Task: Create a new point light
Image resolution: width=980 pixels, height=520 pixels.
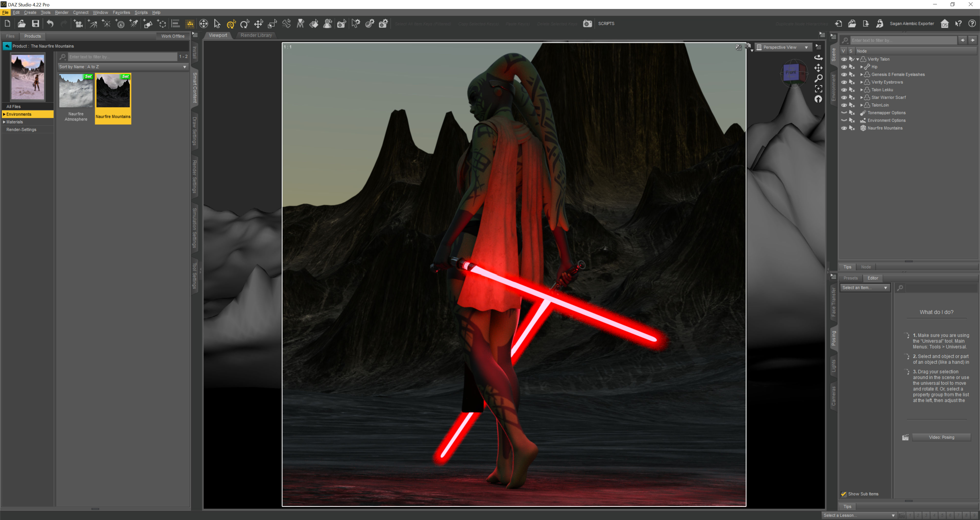Action: pos(106,23)
